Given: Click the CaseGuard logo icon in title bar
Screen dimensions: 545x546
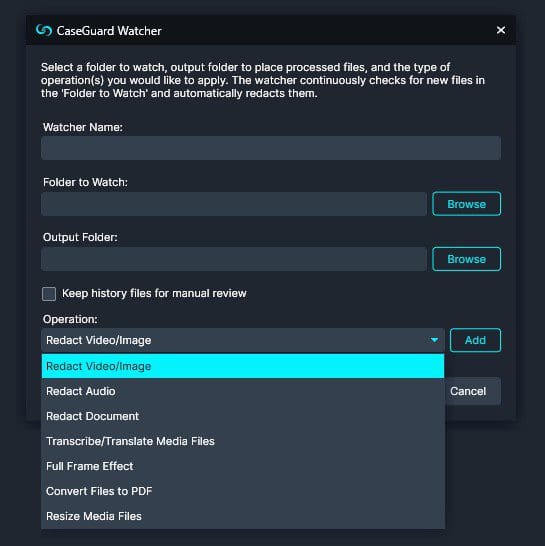Looking at the screenshot, I should (x=44, y=31).
